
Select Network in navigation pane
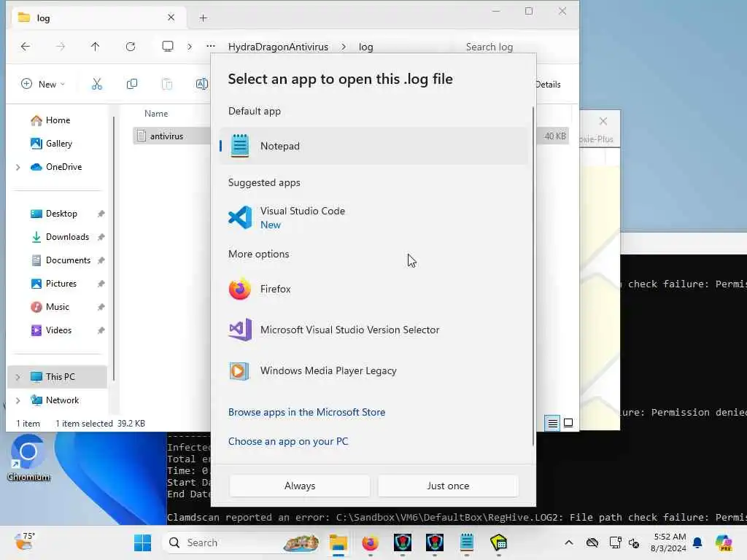click(62, 400)
